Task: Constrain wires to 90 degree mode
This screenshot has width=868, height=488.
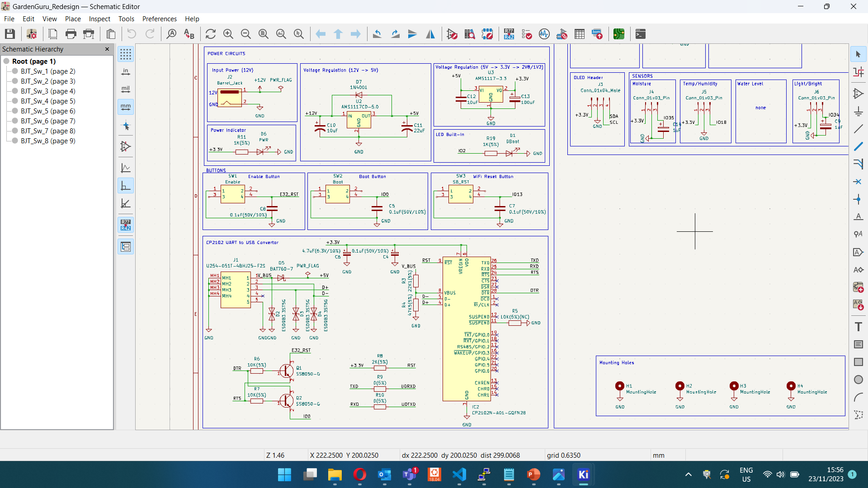Action: (126, 186)
